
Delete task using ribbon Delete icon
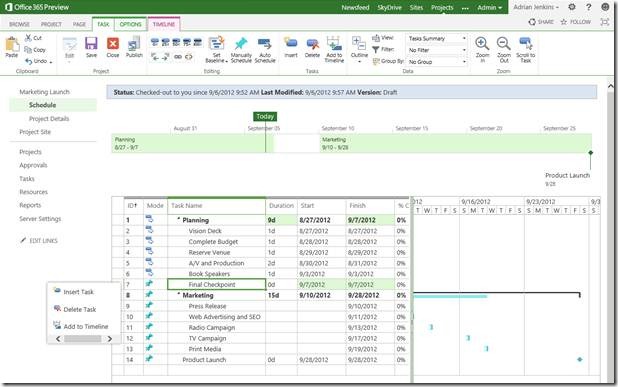pyautogui.click(x=312, y=44)
